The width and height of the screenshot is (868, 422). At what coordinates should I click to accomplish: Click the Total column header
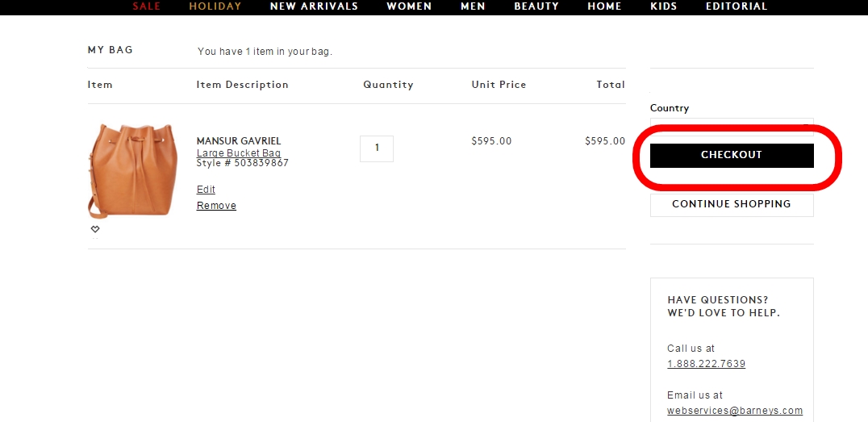pyautogui.click(x=611, y=85)
